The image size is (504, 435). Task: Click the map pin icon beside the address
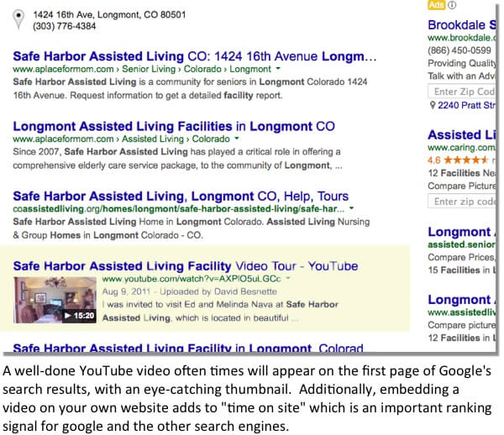18,18
